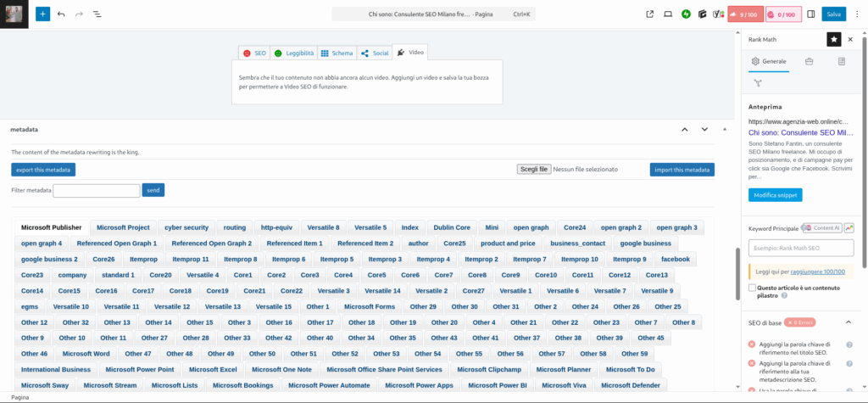868x403 pixels.
Task: Click the Pagina breadcrumb in status bar
Action: (20, 397)
